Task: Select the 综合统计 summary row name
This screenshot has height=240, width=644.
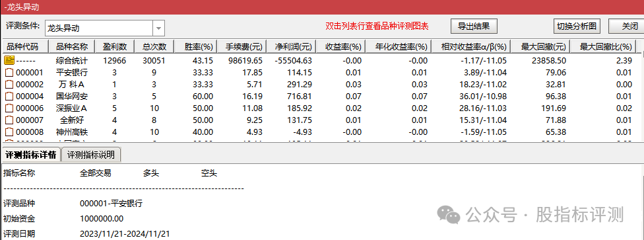Action: (72, 61)
